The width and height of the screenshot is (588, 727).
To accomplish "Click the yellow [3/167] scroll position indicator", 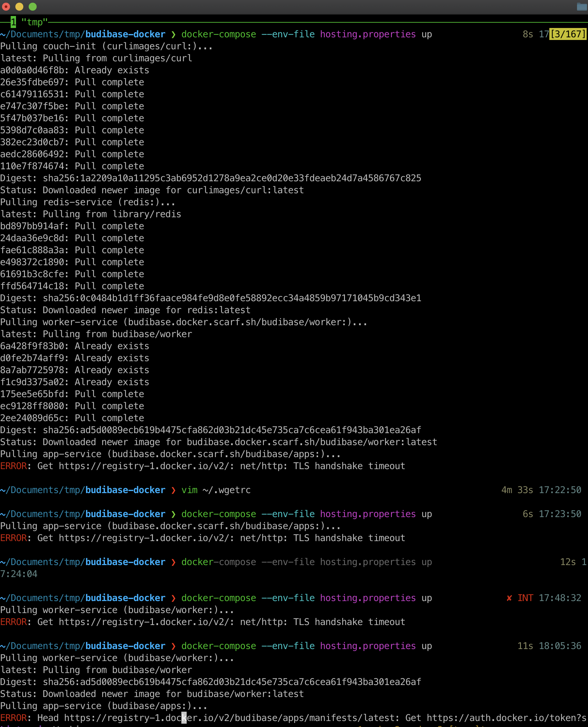I will [568, 34].
